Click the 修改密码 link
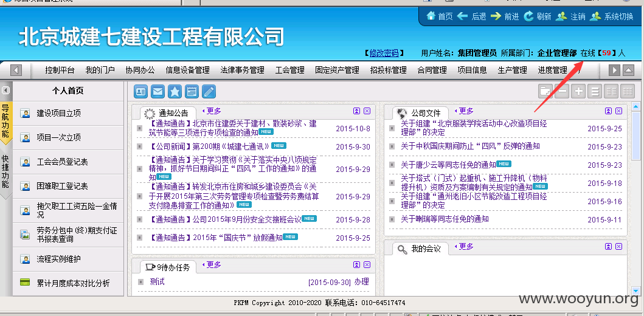This screenshot has width=644, height=316. tap(384, 53)
